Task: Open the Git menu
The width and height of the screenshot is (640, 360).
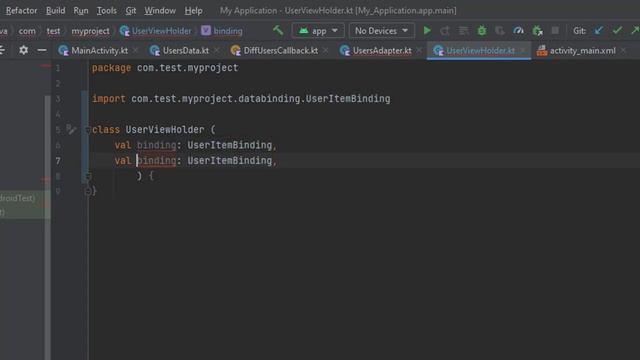Action: click(x=131, y=11)
